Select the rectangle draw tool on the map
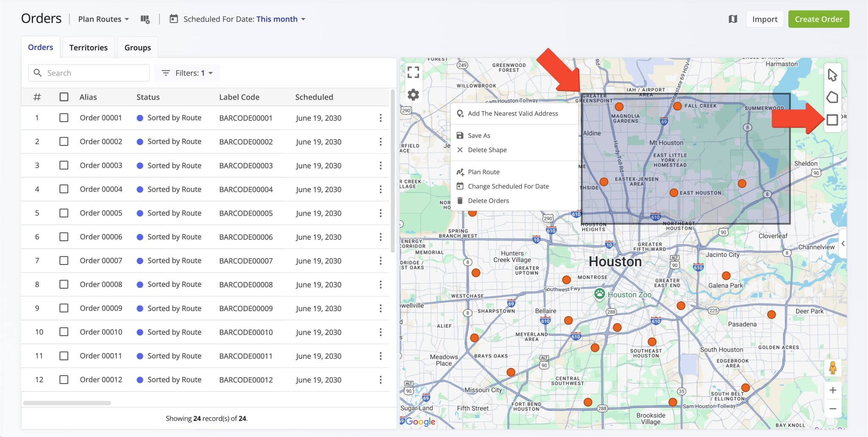This screenshot has height=437, width=868. (832, 120)
